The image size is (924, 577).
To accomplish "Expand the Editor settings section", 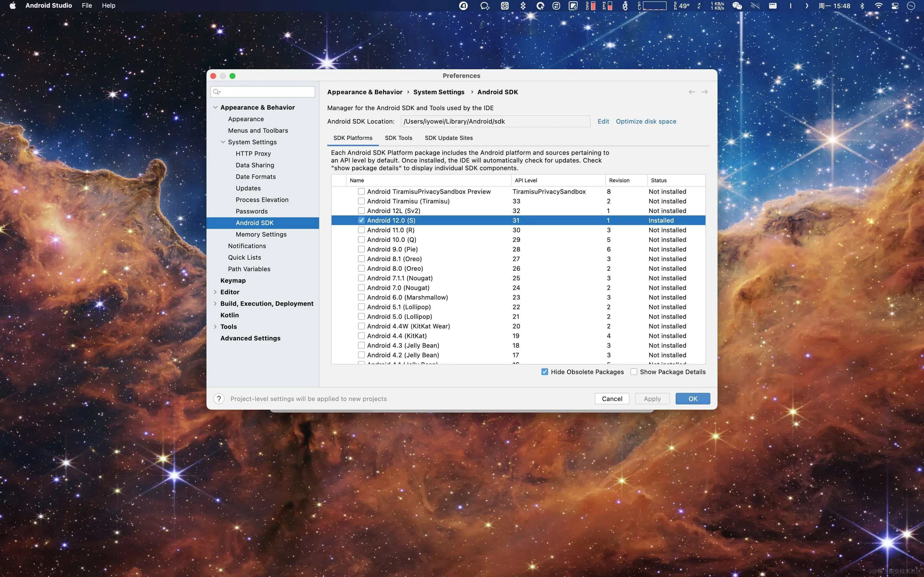I will (215, 292).
